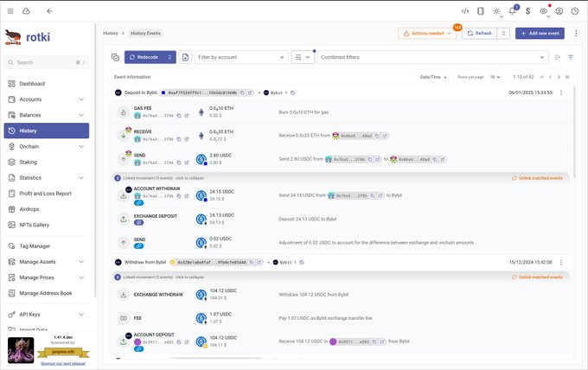Image resolution: width=588 pixels, height=370 pixels.
Task: Click the cloud sync icon
Action: [26, 11]
